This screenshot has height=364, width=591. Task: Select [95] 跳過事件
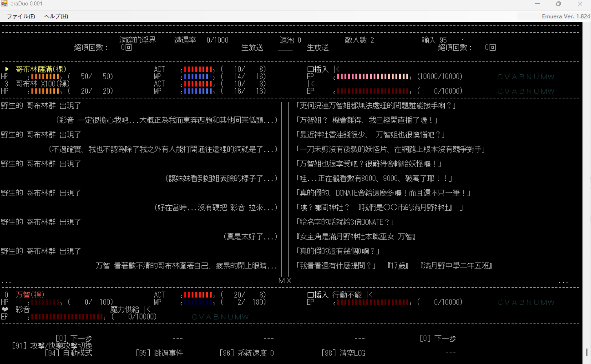pos(159,353)
